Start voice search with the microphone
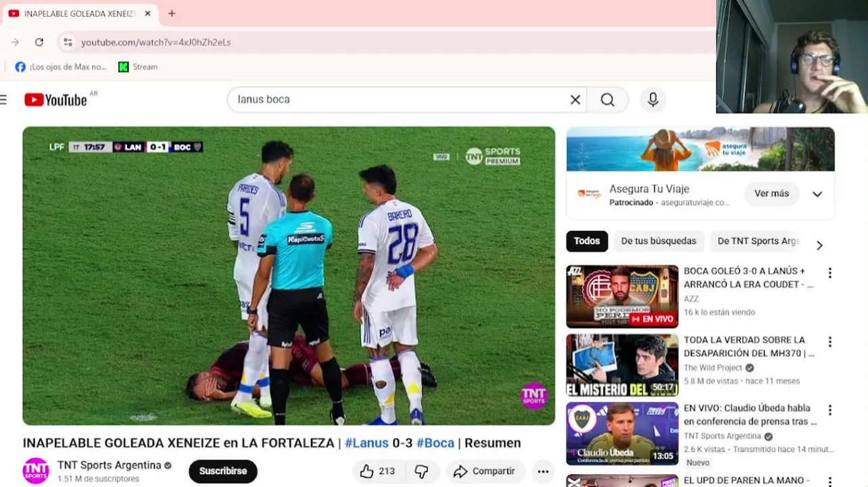 click(653, 99)
